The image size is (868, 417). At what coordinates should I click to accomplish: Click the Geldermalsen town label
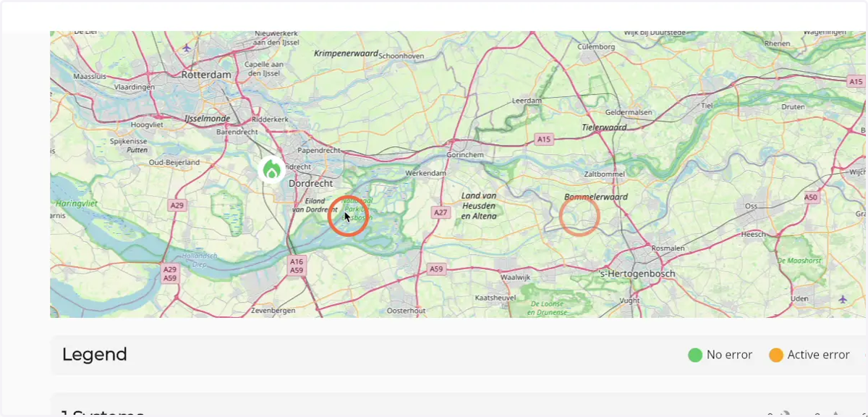[630, 112]
